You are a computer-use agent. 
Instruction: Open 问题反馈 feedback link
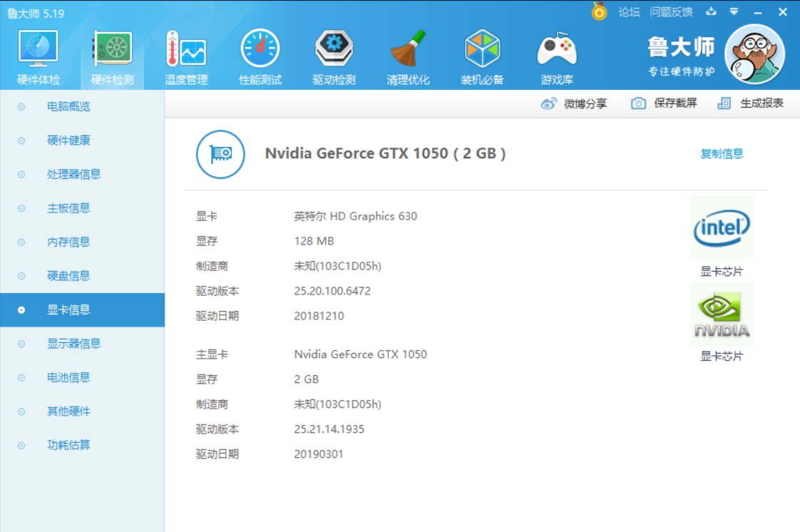tap(671, 11)
